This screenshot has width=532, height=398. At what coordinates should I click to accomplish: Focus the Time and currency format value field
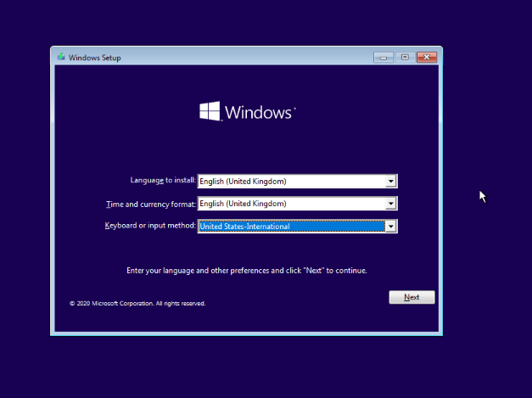pos(288,204)
